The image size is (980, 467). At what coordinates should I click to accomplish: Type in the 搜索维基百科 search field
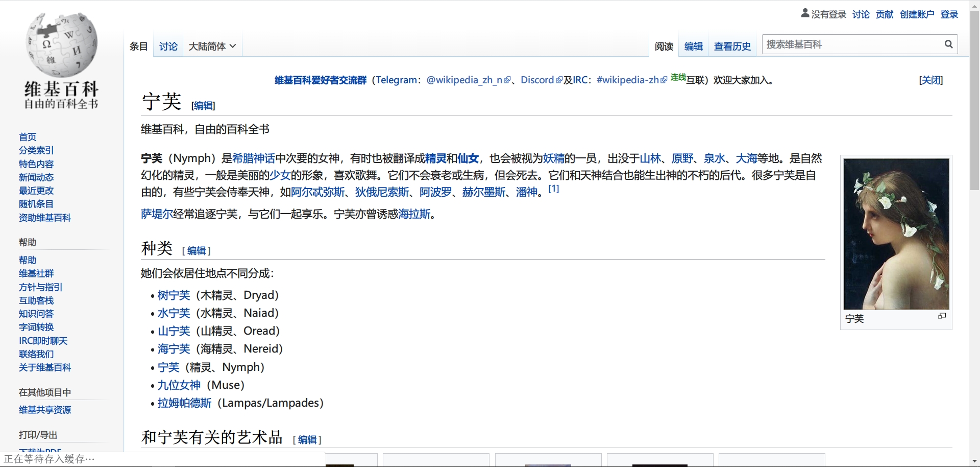[x=852, y=44]
